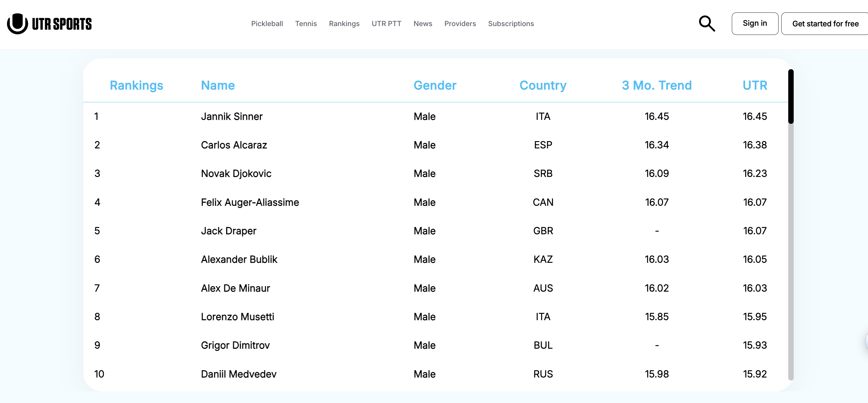Click Get started for free button

click(825, 24)
